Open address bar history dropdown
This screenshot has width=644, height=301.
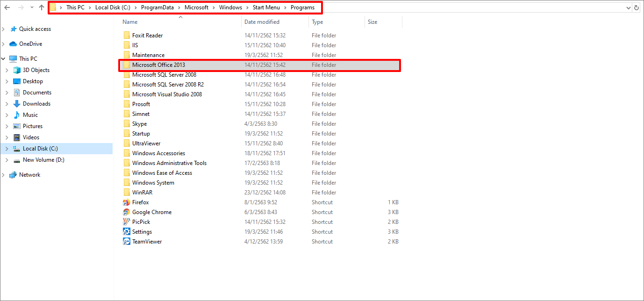629,7
